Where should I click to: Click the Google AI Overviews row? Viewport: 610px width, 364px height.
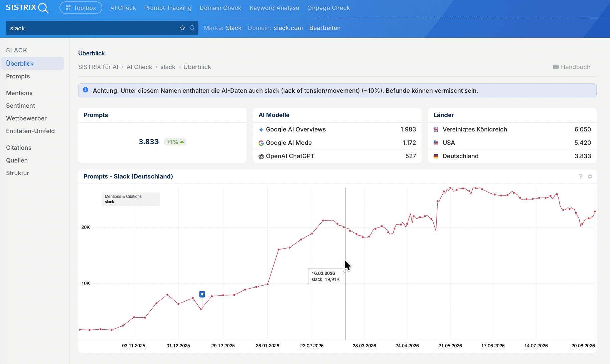tap(337, 129)
